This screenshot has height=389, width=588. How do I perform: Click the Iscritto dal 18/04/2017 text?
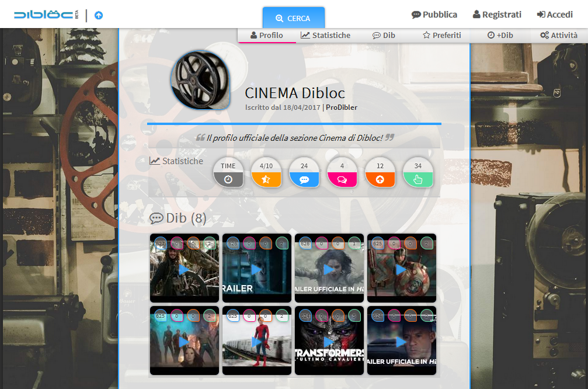tap(283, 107)
